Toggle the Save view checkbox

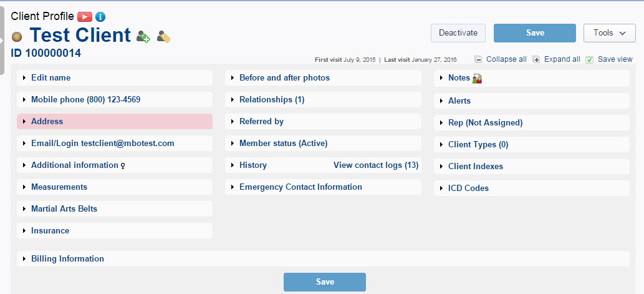tap(589, 60)
